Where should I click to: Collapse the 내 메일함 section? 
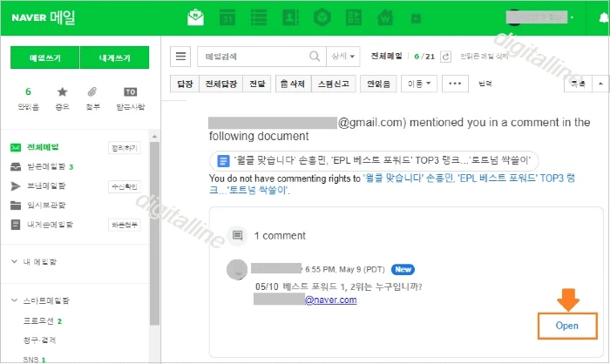[15, 261]
